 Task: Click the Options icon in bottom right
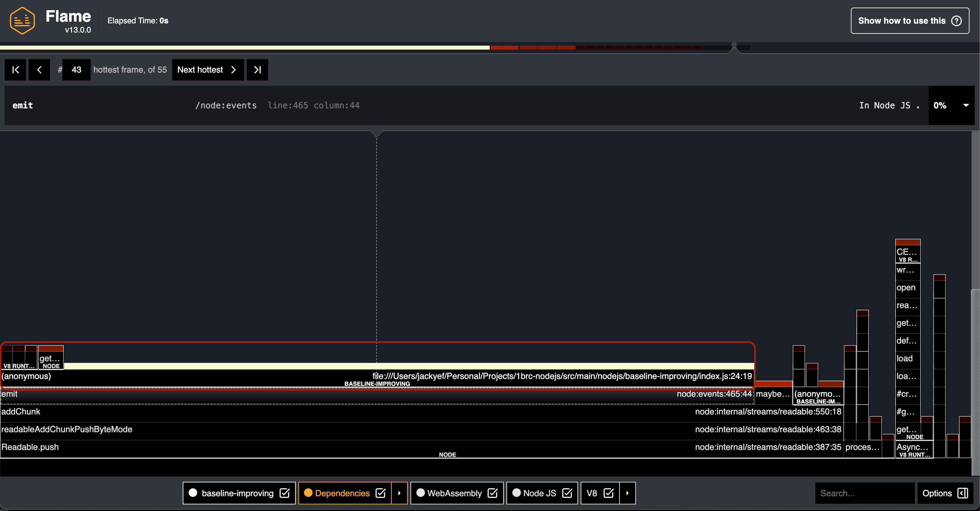[962, 493]
